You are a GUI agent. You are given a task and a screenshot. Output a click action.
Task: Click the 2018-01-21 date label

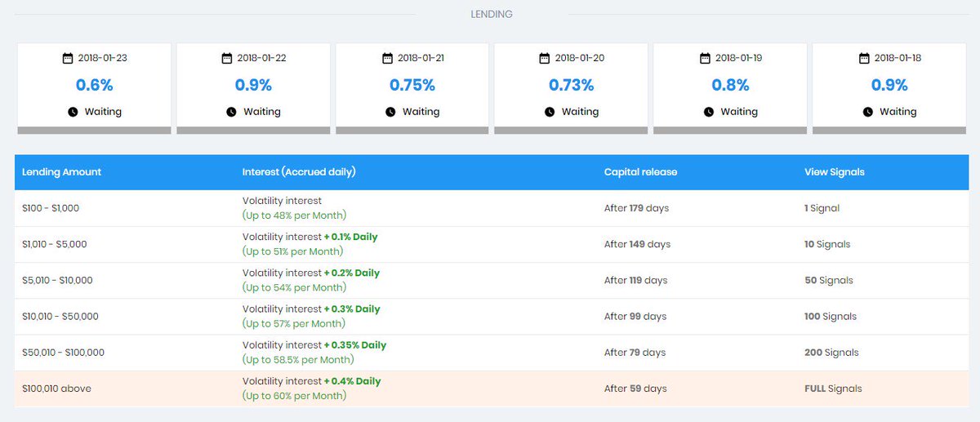coord(421,58)
